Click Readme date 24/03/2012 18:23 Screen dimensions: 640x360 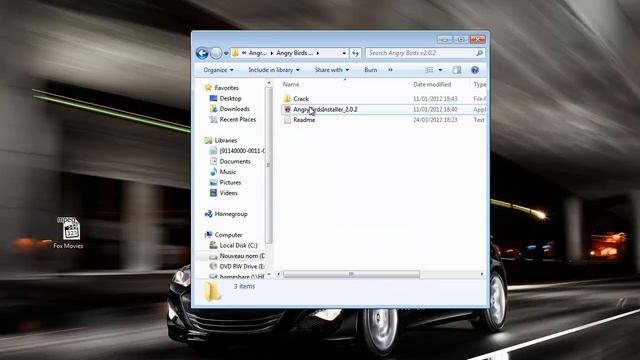click(x=435, y=120)
